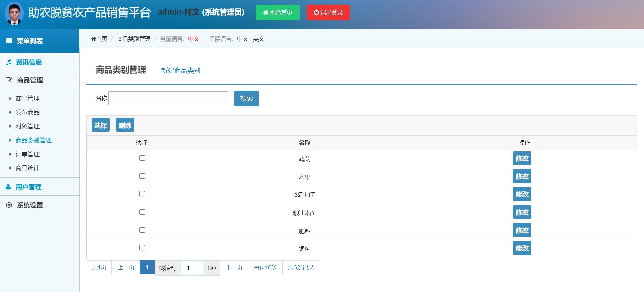Click the list icon beside 菜单列表
The width and height of the screenshot is (644, 292).
tap(9, 41)
